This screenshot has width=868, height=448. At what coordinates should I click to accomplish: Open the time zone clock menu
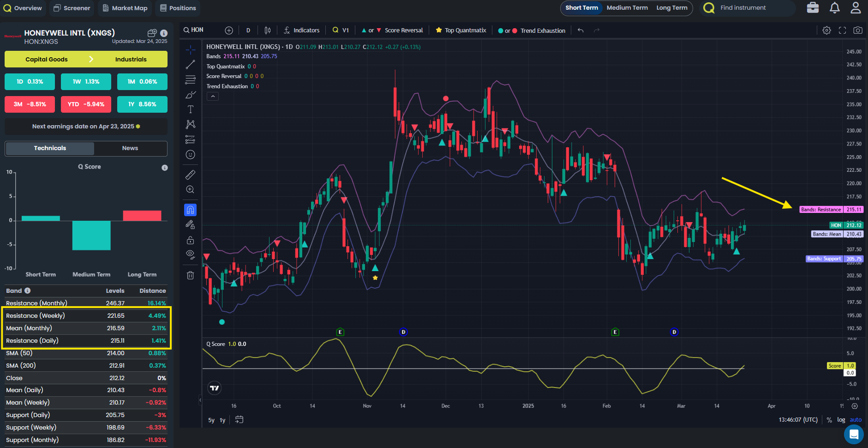tap(798, 420)
